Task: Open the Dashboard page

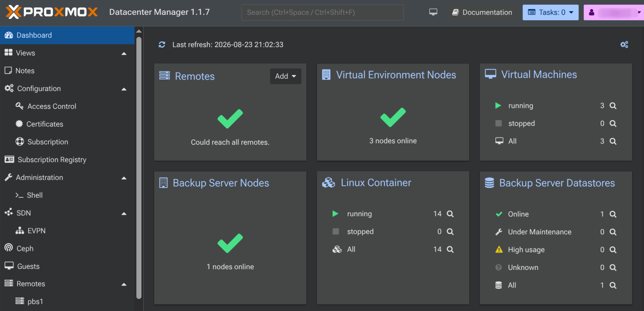Action: click(x=67, y=35)
